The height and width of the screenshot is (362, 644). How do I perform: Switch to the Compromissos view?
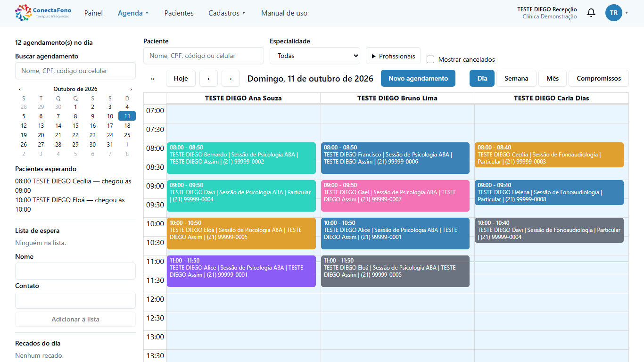tap(599, 78)
